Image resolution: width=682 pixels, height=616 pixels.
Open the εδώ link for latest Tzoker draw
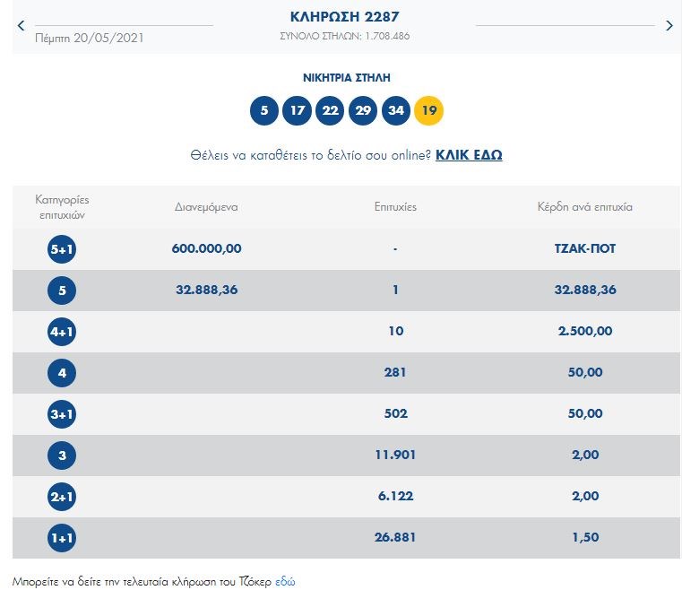click(285, 581)
